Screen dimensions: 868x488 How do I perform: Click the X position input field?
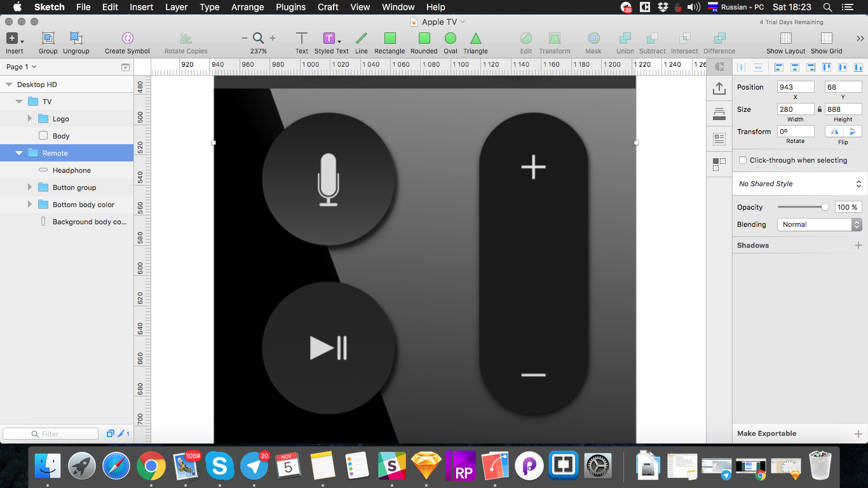point(795,87)
